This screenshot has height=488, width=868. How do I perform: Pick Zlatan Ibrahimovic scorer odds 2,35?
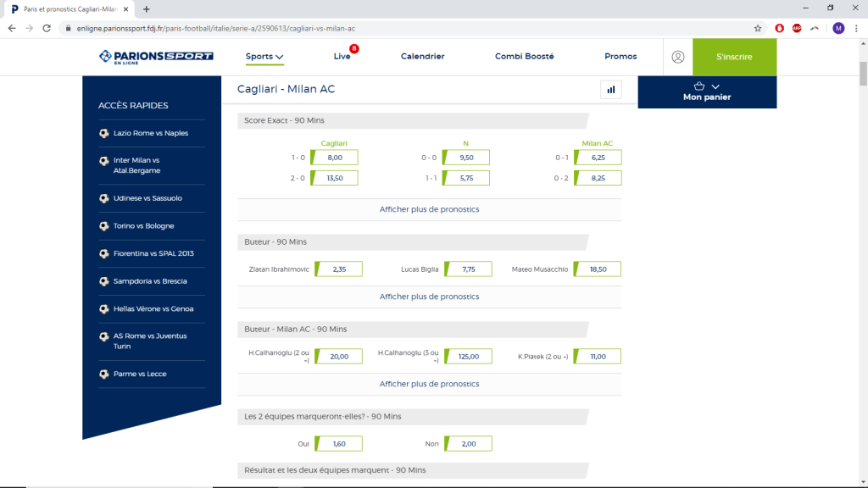[339, 269]
